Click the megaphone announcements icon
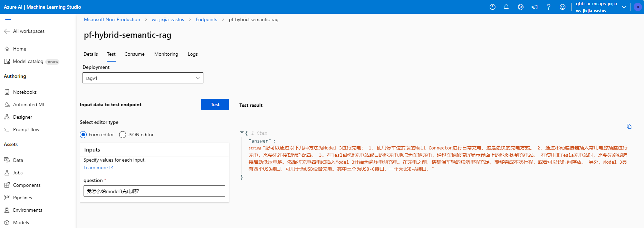Screen dimensions: 644x228 tap(535, 7)
